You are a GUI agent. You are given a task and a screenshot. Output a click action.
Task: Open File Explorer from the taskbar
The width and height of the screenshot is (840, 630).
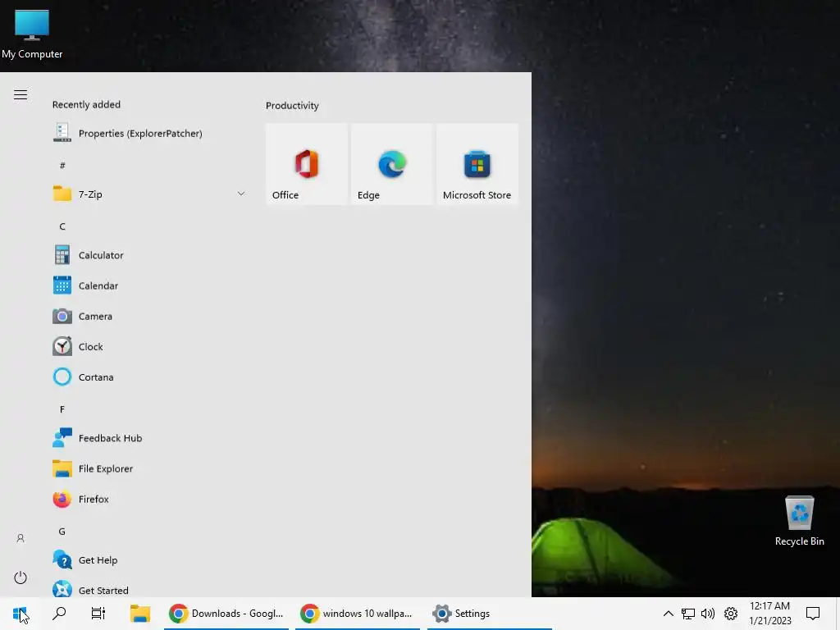140,614
